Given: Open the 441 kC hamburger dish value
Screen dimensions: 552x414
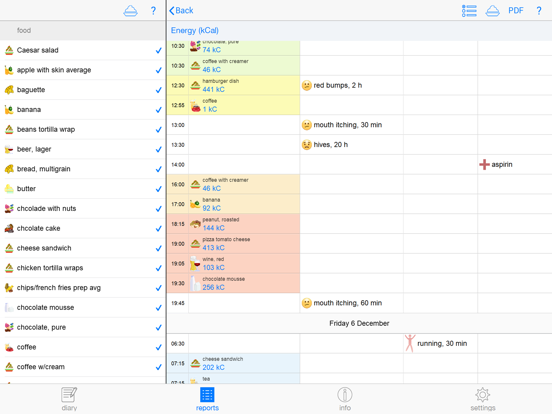Looking at the screenshot, I should (213, 89).
